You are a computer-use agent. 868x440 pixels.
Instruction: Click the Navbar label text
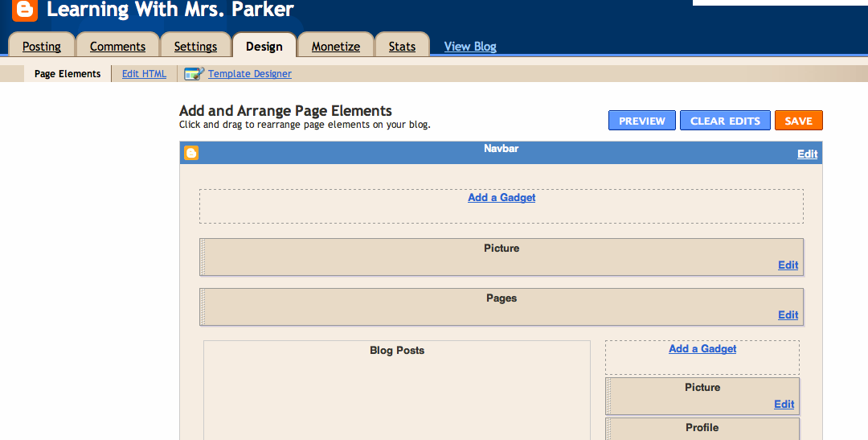point(501,148)
